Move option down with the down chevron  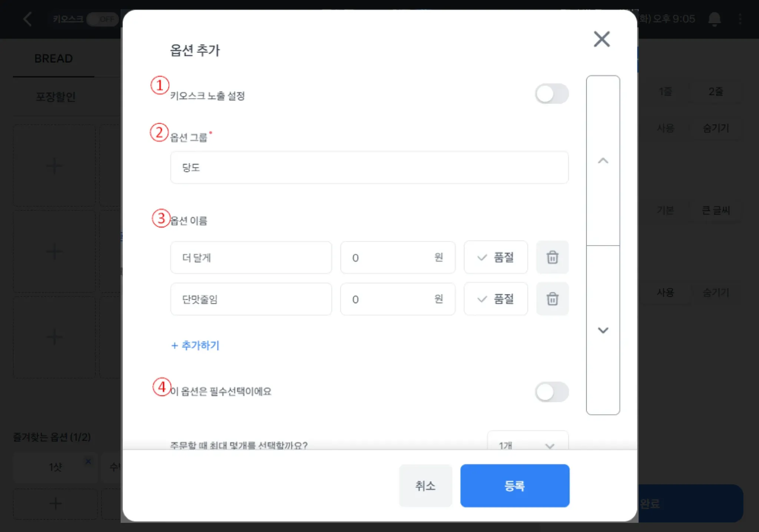click(603, 330)
